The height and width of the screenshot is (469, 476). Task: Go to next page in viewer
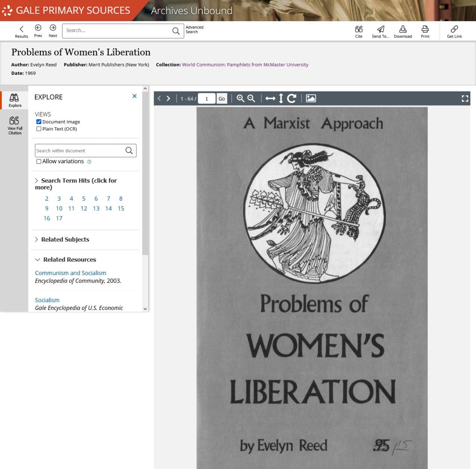tap(168, 98)
